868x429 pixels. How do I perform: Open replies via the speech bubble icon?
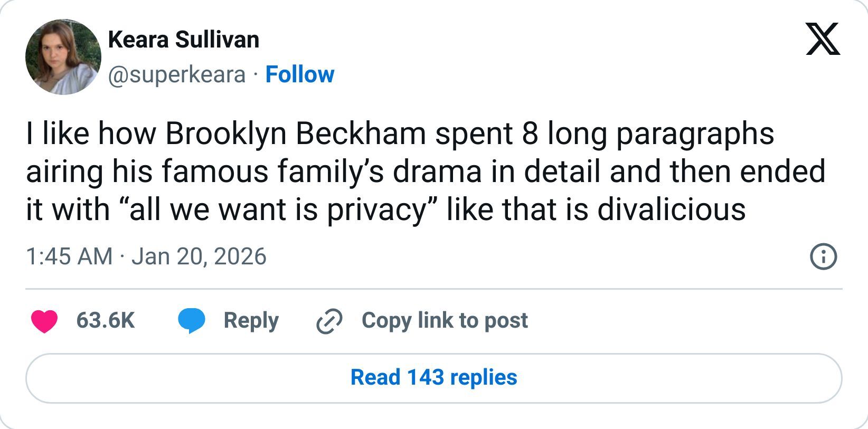coord(191,320)
